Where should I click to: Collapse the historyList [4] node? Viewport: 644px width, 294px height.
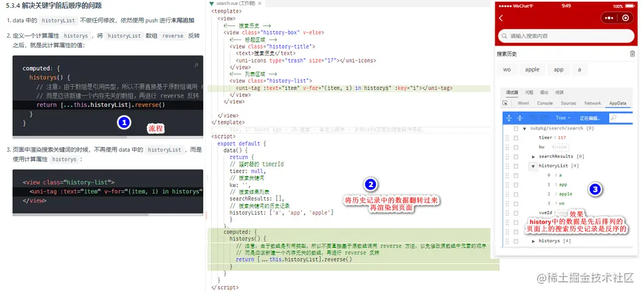point(534,166)
